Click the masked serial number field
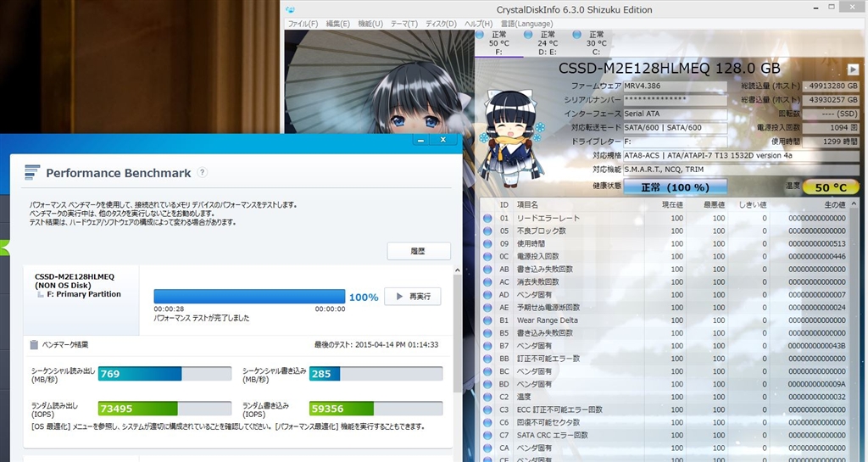This screenshot has width=868, height=462. pyautogui.click(x=675, y=100)
